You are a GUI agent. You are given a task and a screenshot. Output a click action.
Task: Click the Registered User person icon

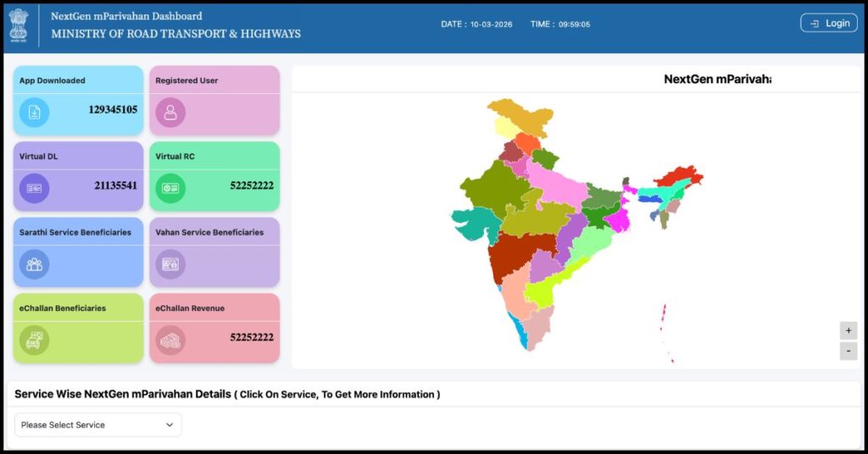(x=170, y=113)
